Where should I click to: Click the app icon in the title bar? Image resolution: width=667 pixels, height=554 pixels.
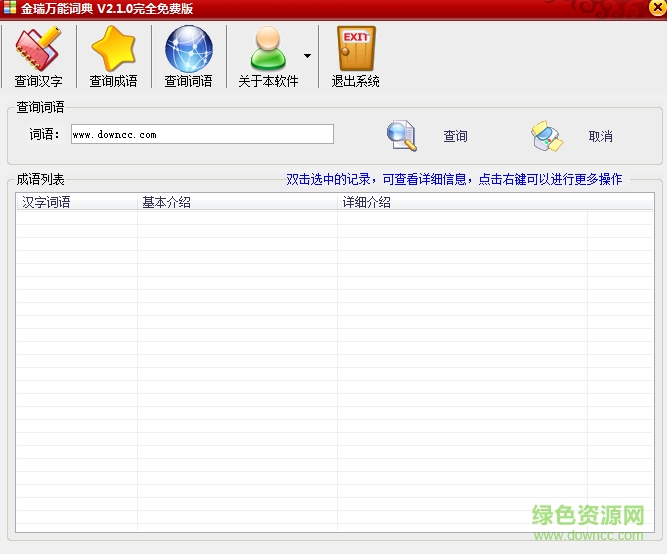tap(9, 7)
